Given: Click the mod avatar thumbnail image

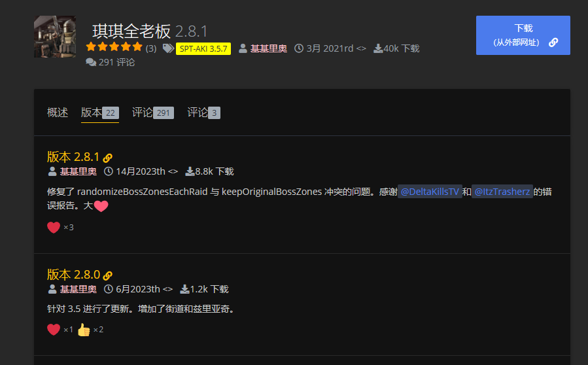Looking at the screenshot, I should pos(54,37).
